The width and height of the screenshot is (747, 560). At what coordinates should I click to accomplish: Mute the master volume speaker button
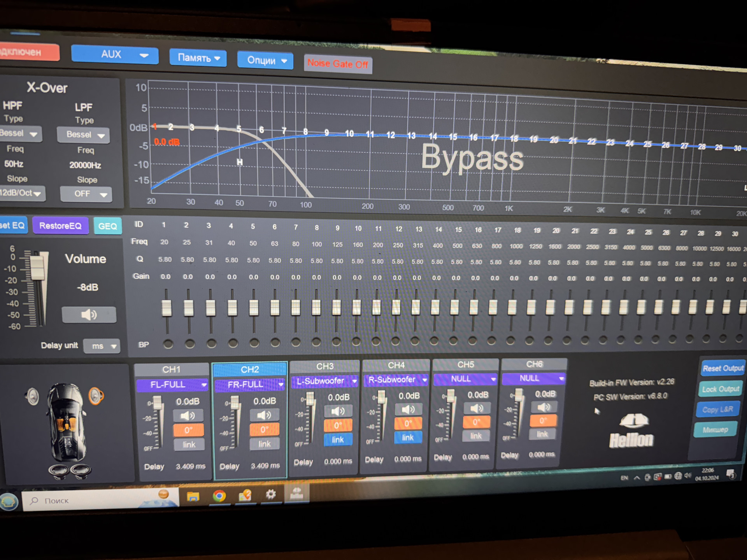(89, 315)
